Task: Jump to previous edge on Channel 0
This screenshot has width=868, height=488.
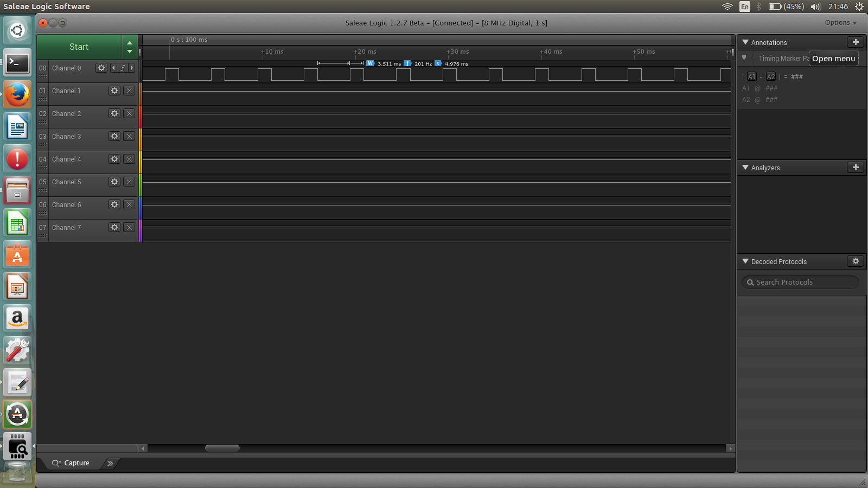Action: tap(113, 68)
